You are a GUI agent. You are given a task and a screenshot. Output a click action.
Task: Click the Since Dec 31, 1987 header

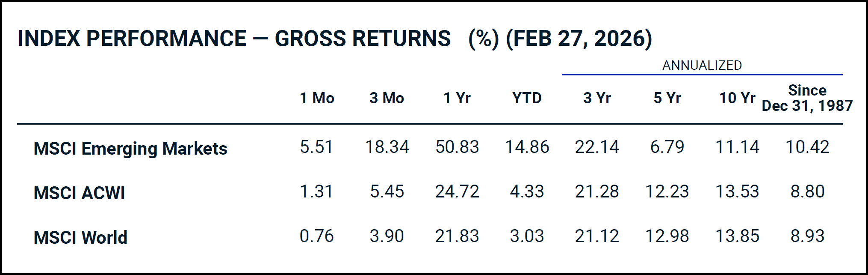coord(807,98)
